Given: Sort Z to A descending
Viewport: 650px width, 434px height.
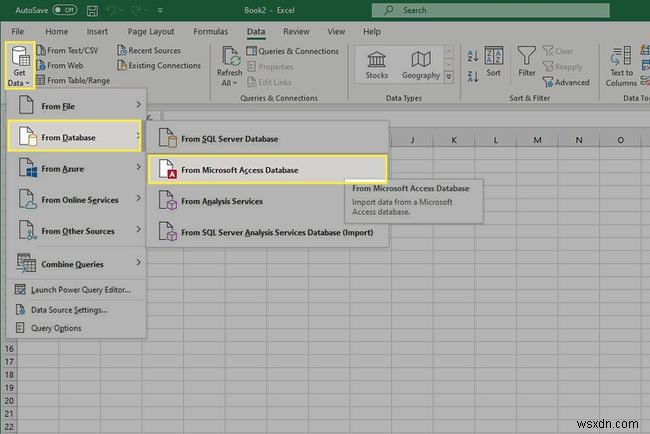Looking at the screenshot, I should (473, 76).
